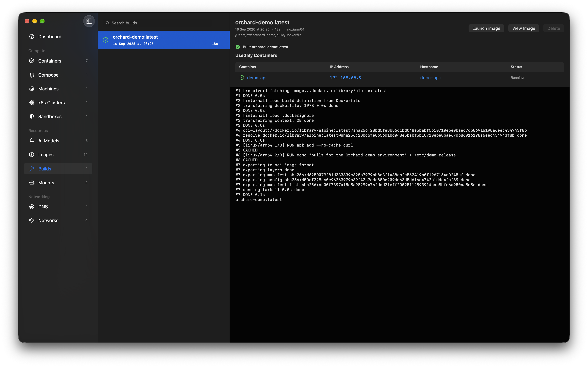Click the Builds hammer icon
The width and height of the screenshot is (588, 367).
pos(32,168)
